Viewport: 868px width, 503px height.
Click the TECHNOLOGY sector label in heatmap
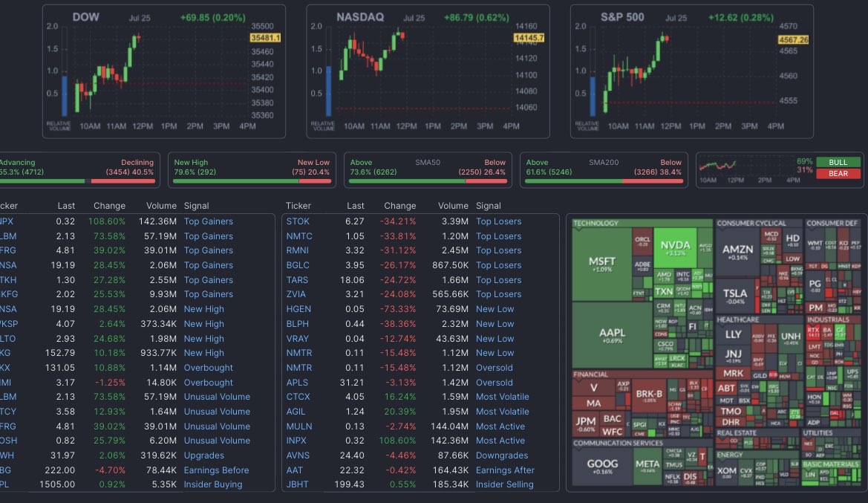click(595, 223)
